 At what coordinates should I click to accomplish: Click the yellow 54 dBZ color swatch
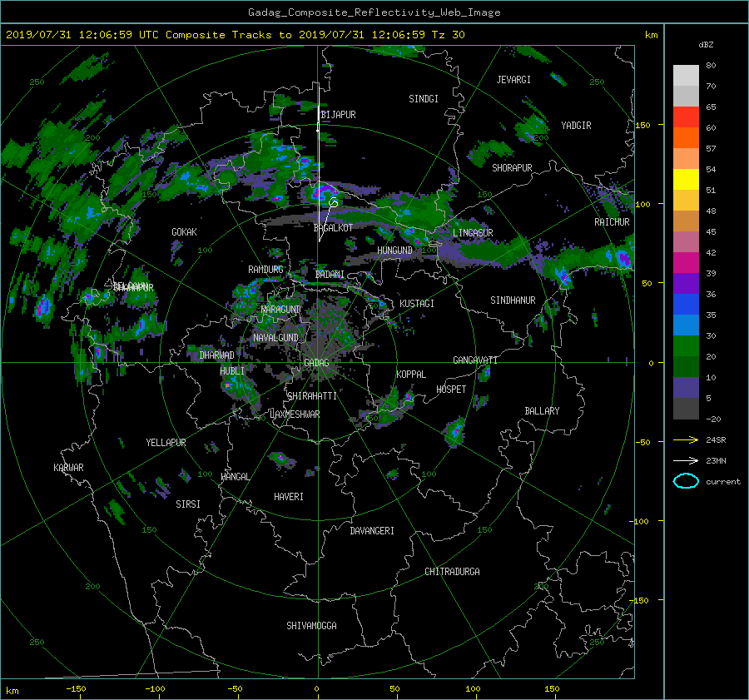686,180
